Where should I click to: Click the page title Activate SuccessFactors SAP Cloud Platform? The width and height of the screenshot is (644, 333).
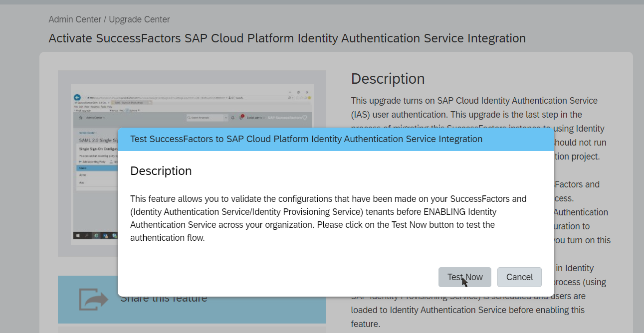287,38
